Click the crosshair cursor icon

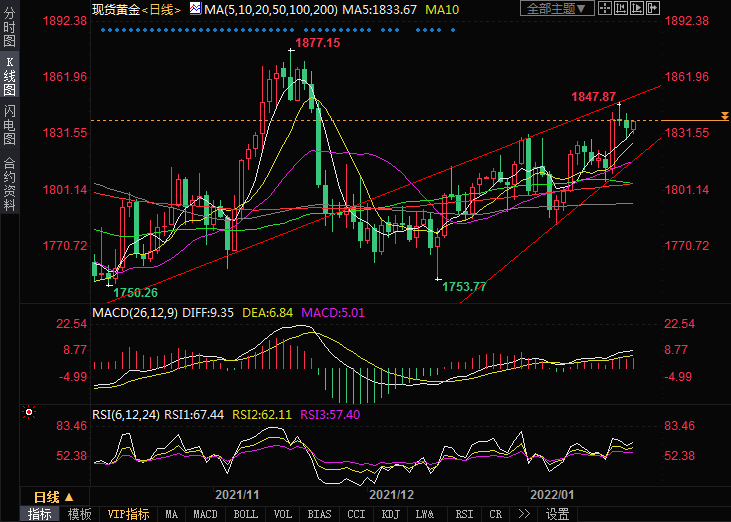(x=607, y=9)
